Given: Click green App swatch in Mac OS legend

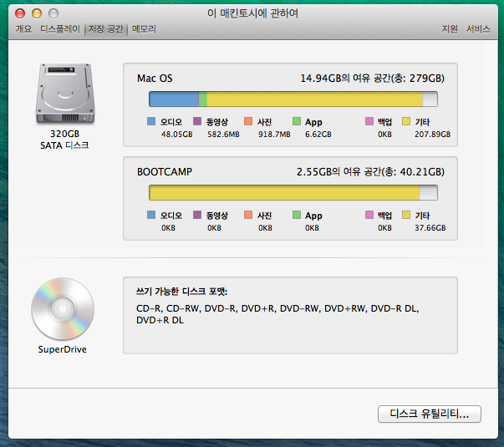Looking at the screenshot, I should (x=297, y=122).
